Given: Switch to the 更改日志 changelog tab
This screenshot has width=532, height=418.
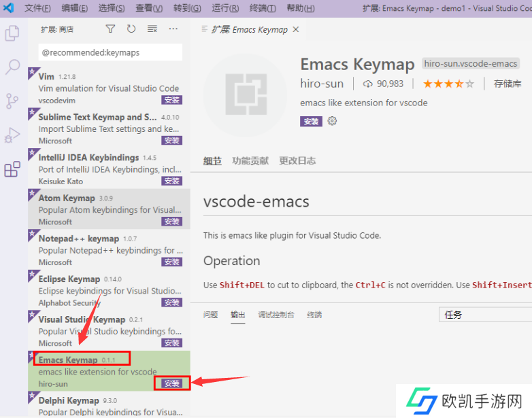Looking at the screenshot, I should [297, 160].
